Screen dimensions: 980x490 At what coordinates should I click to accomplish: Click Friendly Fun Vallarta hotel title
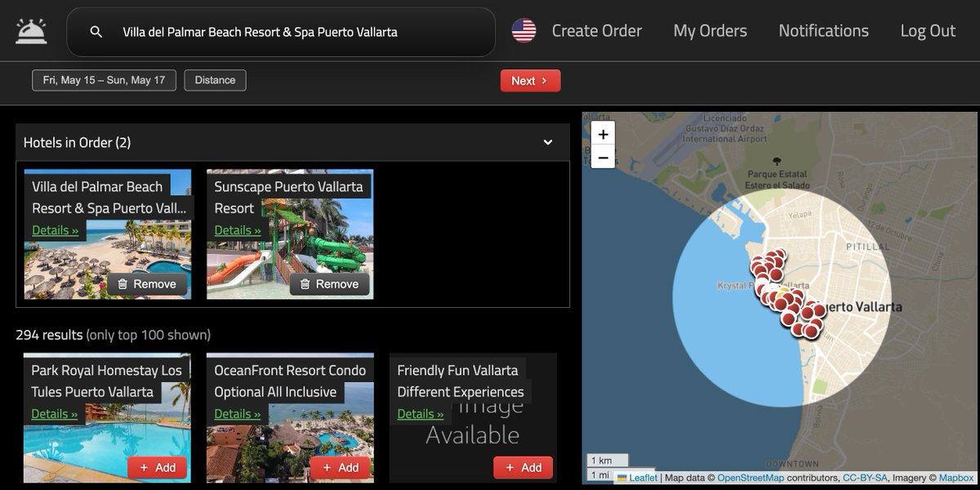click(461, 381)
